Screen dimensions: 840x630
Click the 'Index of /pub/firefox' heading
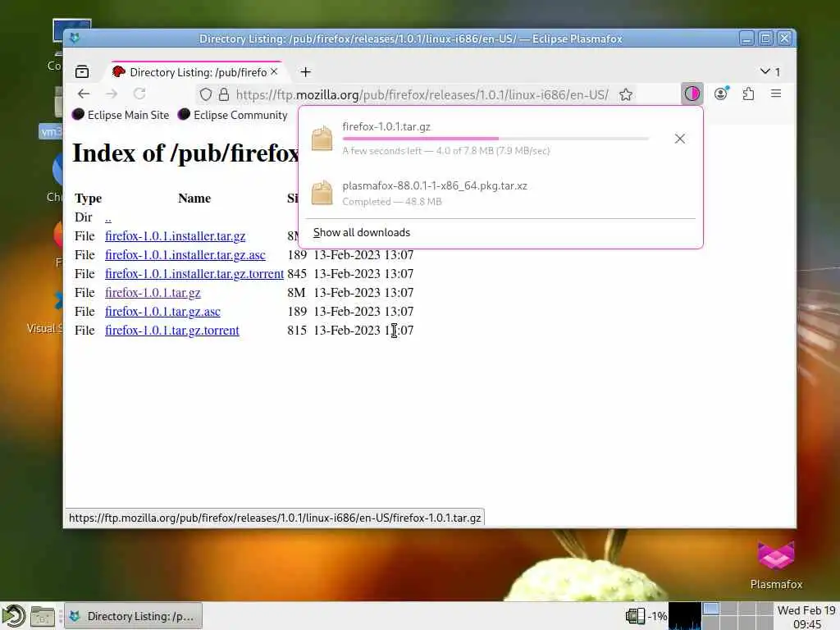185,153
